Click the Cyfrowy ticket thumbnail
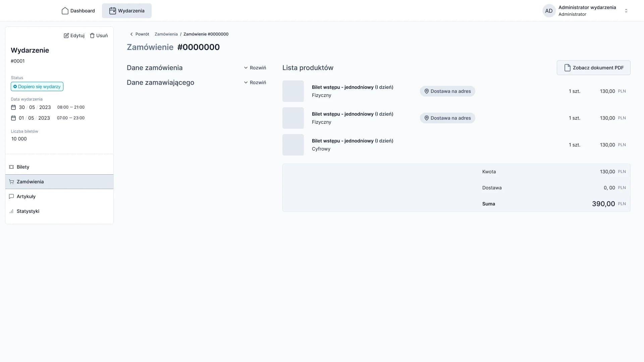Image resolution: width=644 pixels, height=362 pixels. tap(293, 145)
